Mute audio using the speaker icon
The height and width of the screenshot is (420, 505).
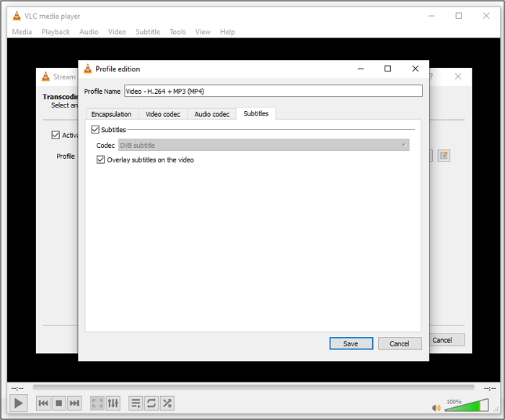pyautogui.click(x=436, y=408)
